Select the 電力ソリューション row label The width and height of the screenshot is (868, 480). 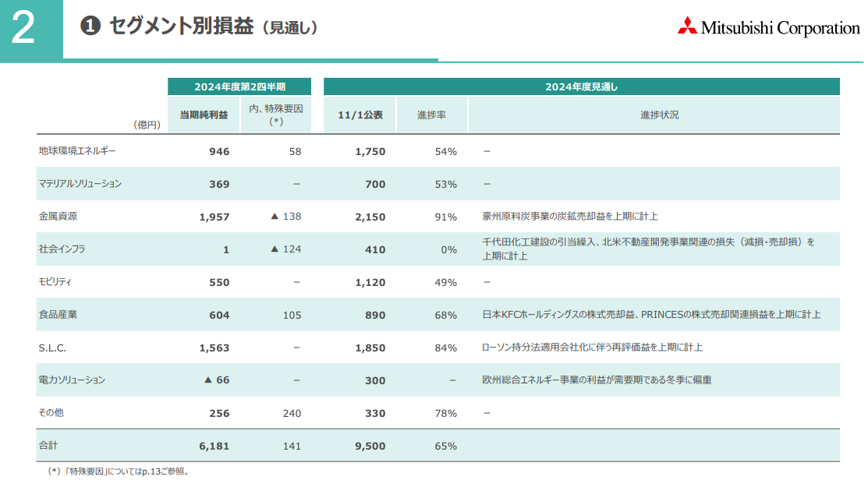point(72,380)
